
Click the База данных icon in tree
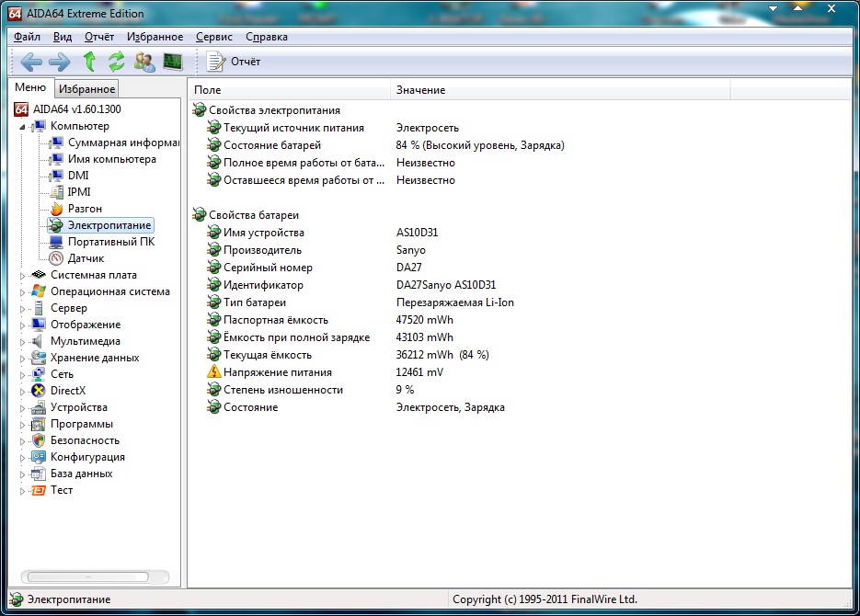[x=39, y=473]
